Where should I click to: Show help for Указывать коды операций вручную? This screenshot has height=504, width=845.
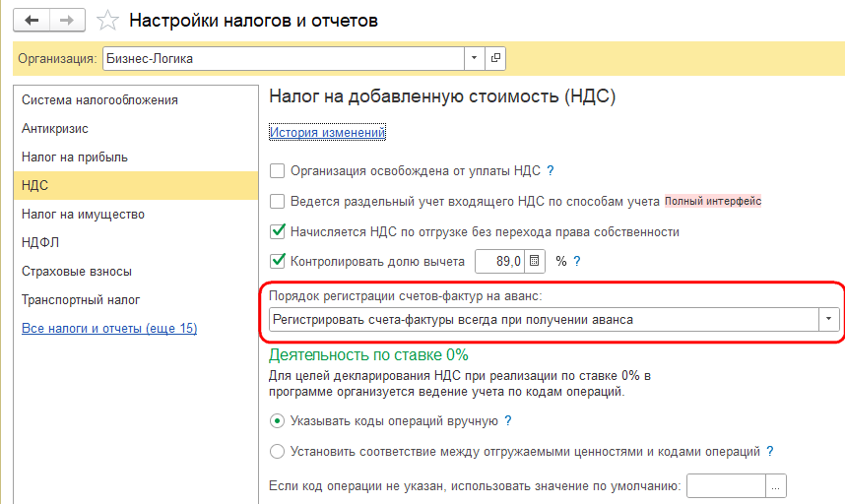(507, 421)
